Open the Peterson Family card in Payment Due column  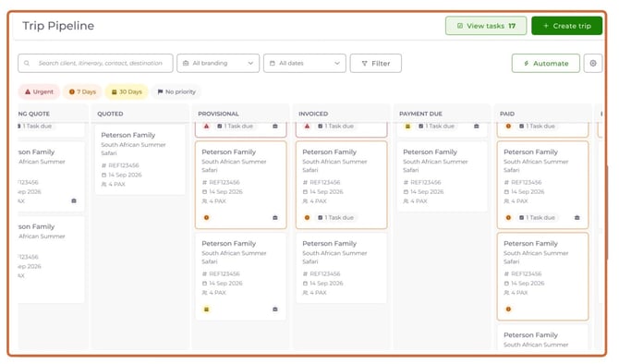(443, 176)
